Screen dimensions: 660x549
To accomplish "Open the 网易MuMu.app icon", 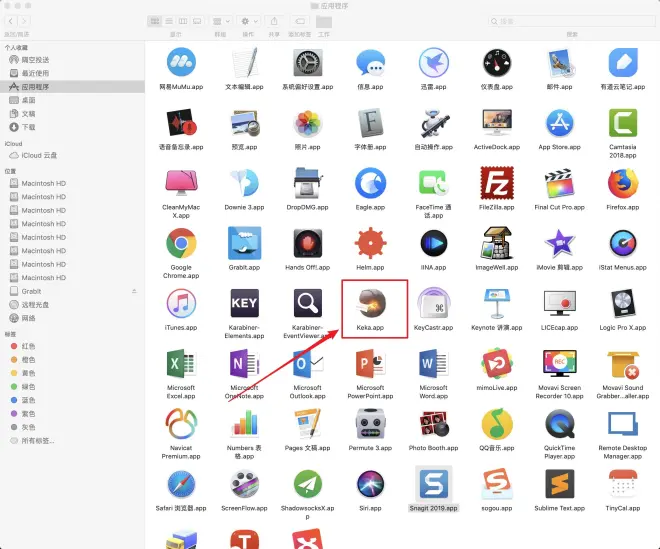I will (181, 63).
